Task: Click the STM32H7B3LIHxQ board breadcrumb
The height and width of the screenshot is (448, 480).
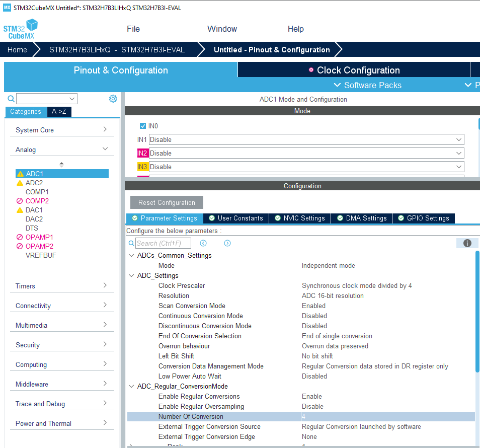Action: pos(117,50)
